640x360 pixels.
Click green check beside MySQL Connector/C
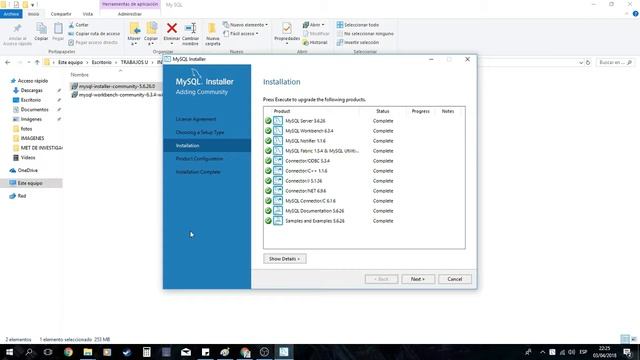click(268, 201)
